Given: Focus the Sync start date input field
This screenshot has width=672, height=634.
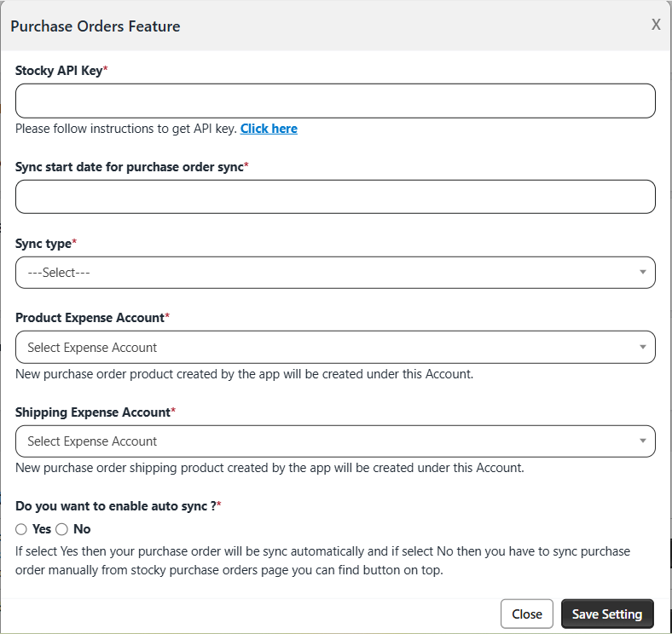Looking at the screenshot, I should click(335, 197).
